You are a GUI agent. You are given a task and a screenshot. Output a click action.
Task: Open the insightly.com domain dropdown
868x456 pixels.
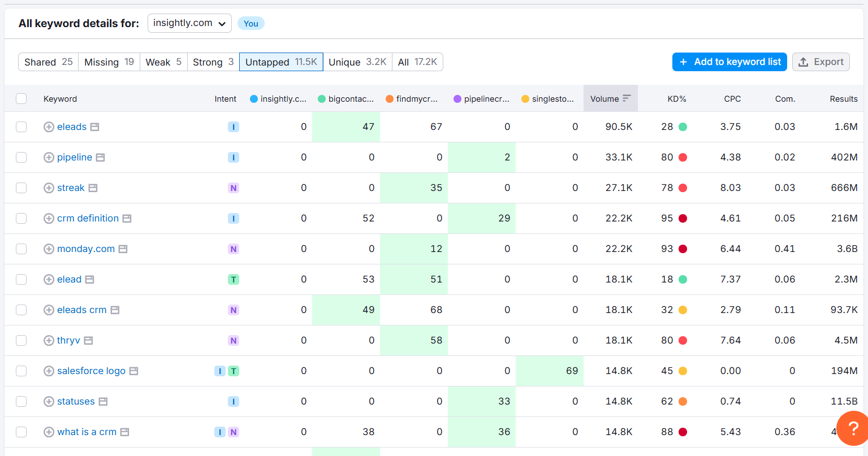pyautogui.click(x=189, y=23)
